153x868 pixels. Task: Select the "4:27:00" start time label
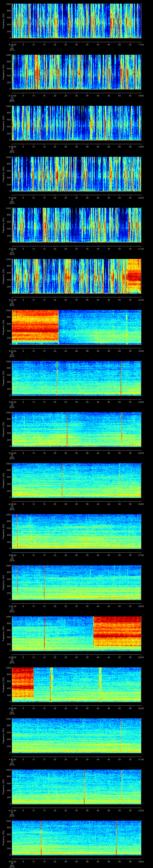click(x=12, y=606)
